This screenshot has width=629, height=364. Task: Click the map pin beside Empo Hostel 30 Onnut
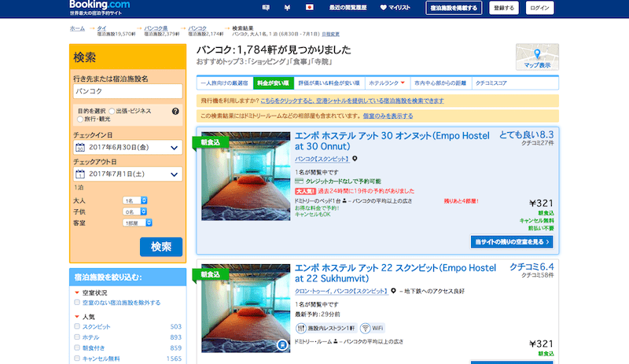click(355, 159)
